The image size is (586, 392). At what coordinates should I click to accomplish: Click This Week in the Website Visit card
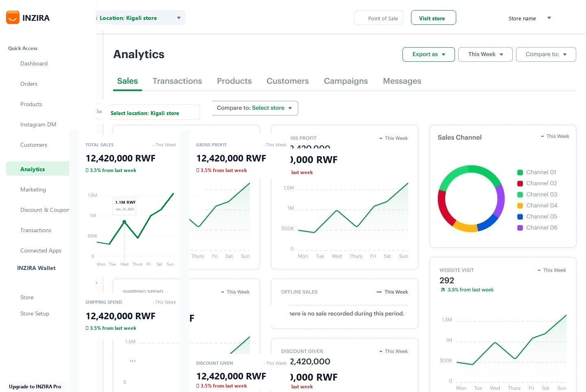[x=554, y=270]
